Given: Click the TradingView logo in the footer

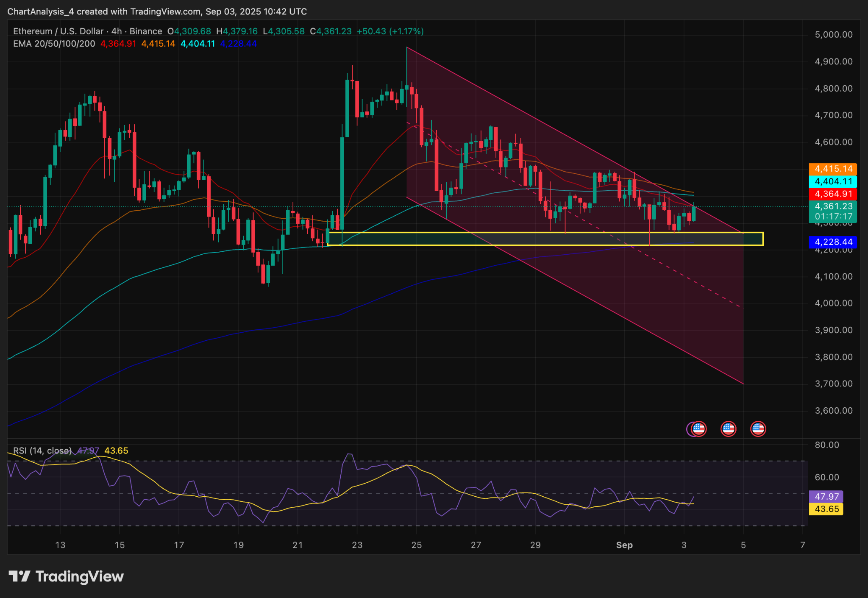Looking at the screenshot, I should [x=66, y=576].
